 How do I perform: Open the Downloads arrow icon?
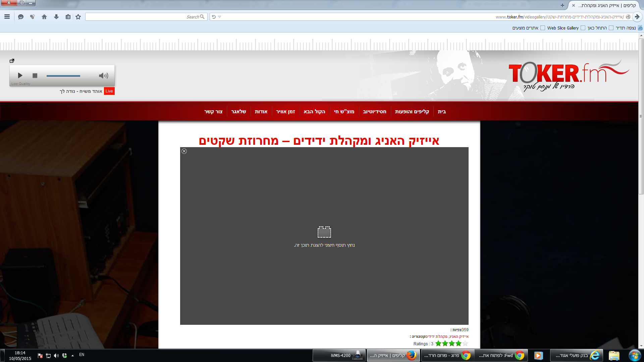pos(56,17)
